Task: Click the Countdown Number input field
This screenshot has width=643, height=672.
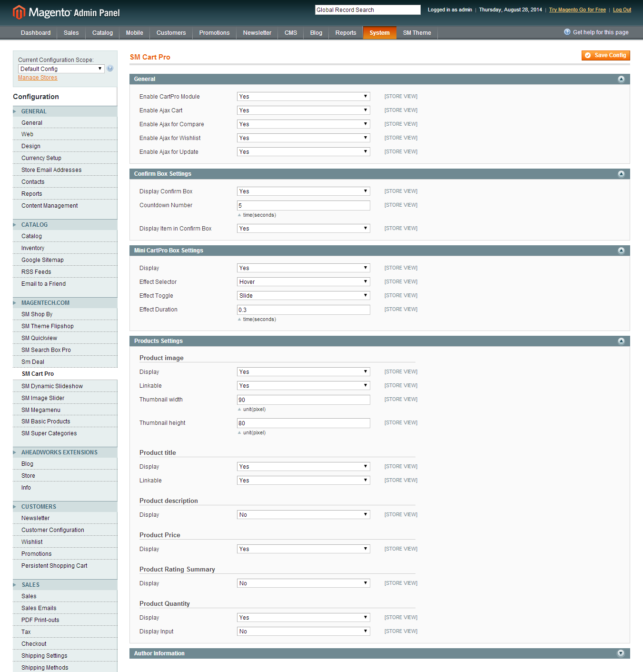Action: [304, 206]
